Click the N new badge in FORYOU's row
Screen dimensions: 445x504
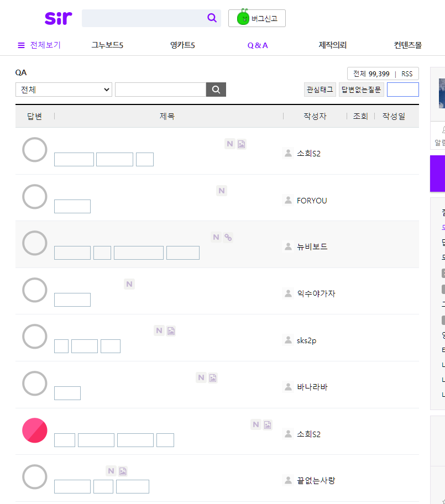pos(222,191)
